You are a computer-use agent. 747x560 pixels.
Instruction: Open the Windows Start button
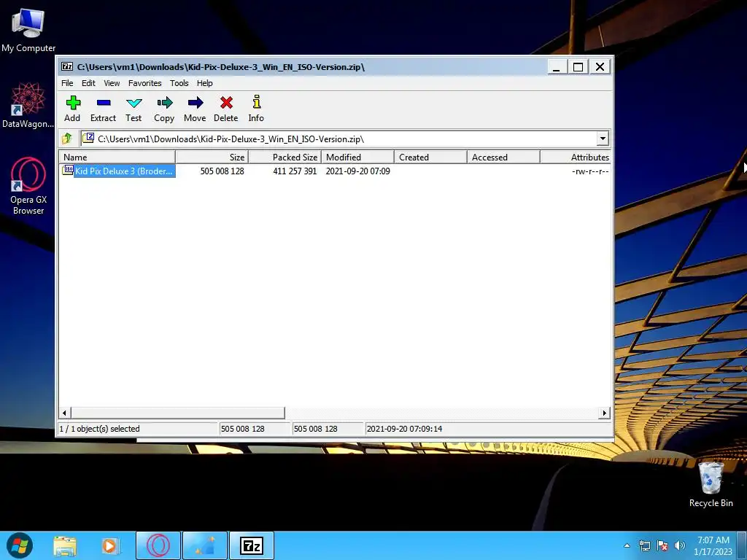click(20, 545)
